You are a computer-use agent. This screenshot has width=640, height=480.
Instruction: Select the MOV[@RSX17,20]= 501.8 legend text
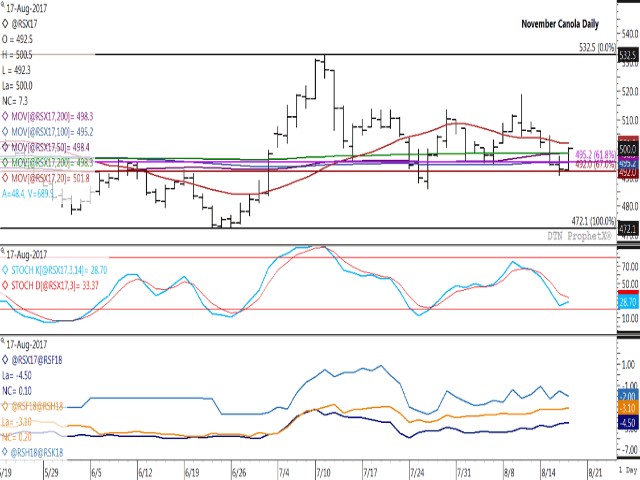50,178
